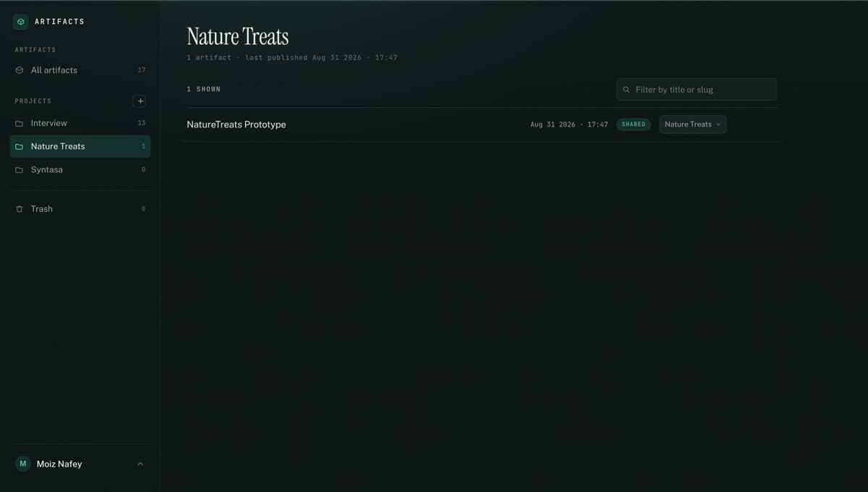Select the Nature Treats project in the sidebar
This screenshot has width=868, height=492.
pos(80,146)
